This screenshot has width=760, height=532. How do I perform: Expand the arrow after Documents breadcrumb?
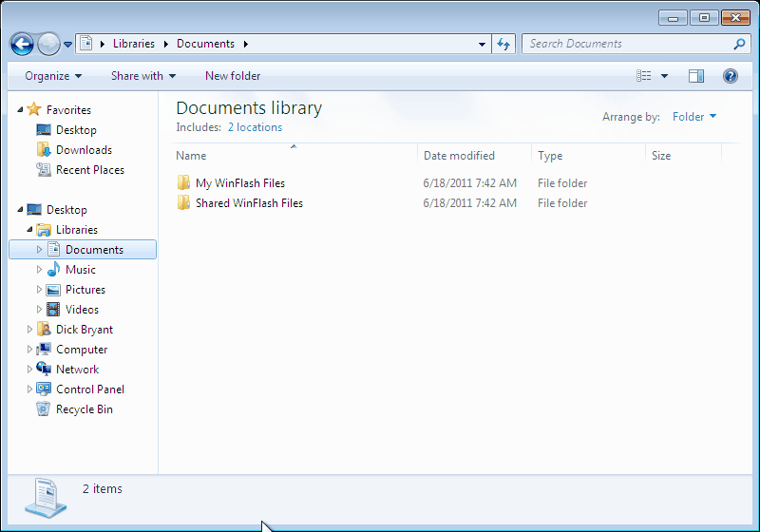pos(246,44)
